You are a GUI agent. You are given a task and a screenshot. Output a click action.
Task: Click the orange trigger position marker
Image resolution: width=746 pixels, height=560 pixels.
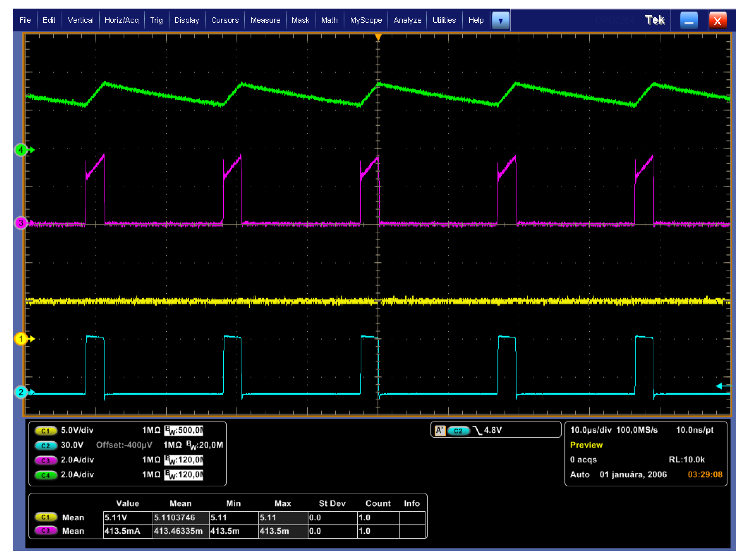coord(378,37)
